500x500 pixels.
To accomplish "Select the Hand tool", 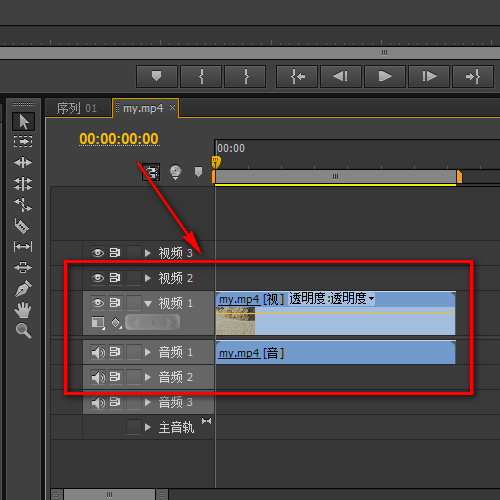I will coord(23,310).
